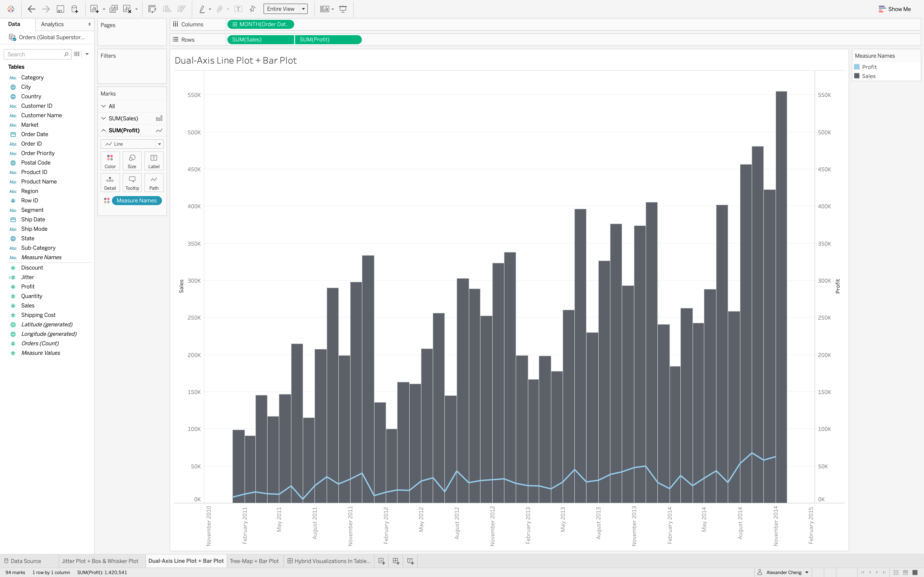Collapse the SUM(Profit) marks card

(104, 130)
